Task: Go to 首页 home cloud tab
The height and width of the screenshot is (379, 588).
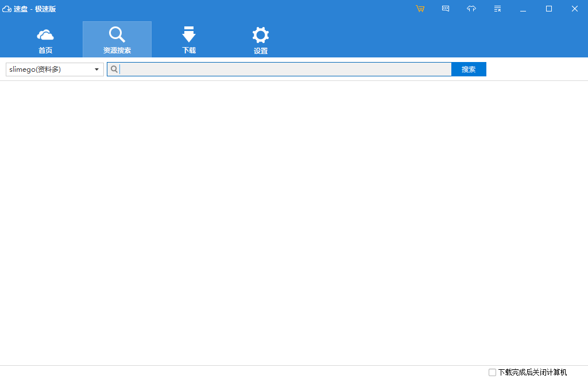Action: [45, 40]
